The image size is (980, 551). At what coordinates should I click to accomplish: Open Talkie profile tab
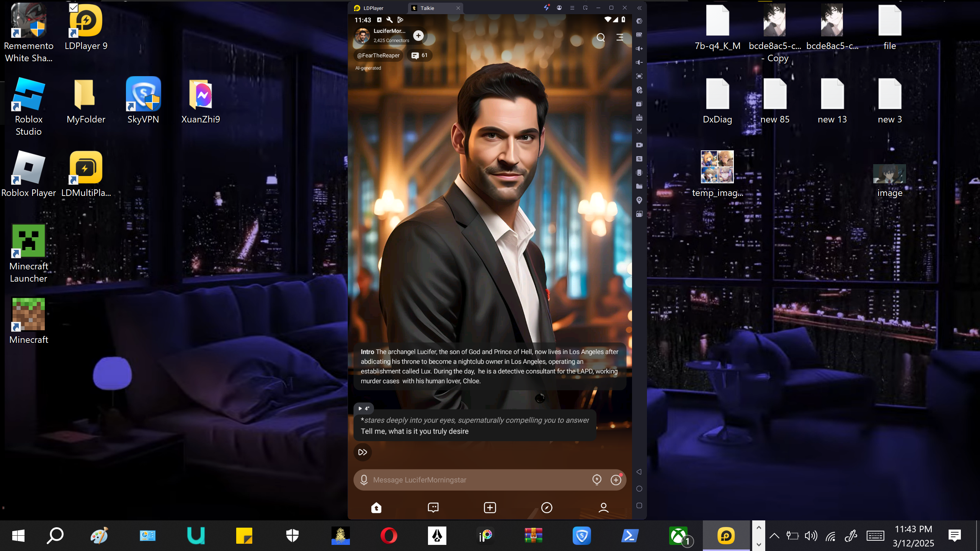coord(604,507)
